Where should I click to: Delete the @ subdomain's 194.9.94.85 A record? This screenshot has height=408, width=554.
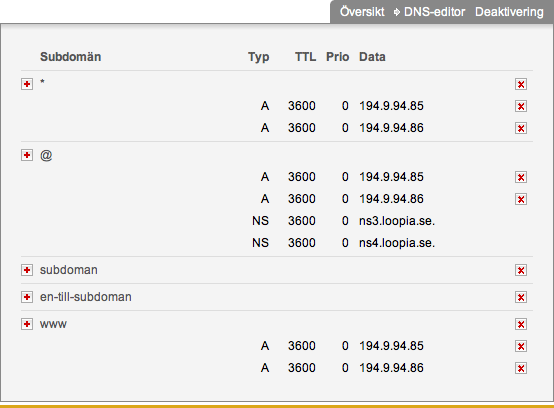tap(521, 177)
